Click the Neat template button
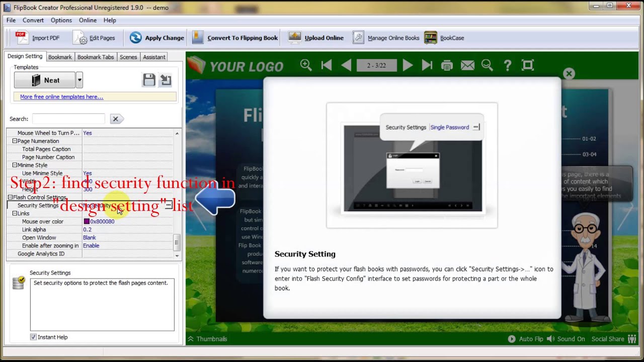644x362 pixels. pos(45,80)
